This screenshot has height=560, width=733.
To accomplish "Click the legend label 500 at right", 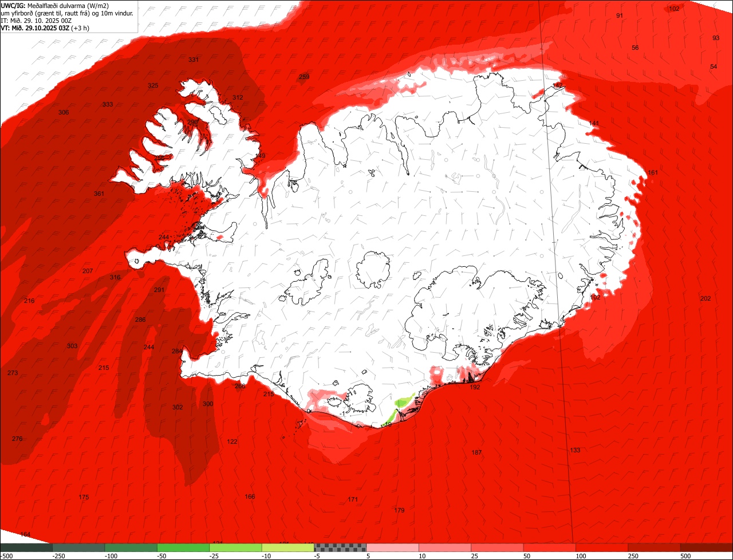I will coord(686,557).
